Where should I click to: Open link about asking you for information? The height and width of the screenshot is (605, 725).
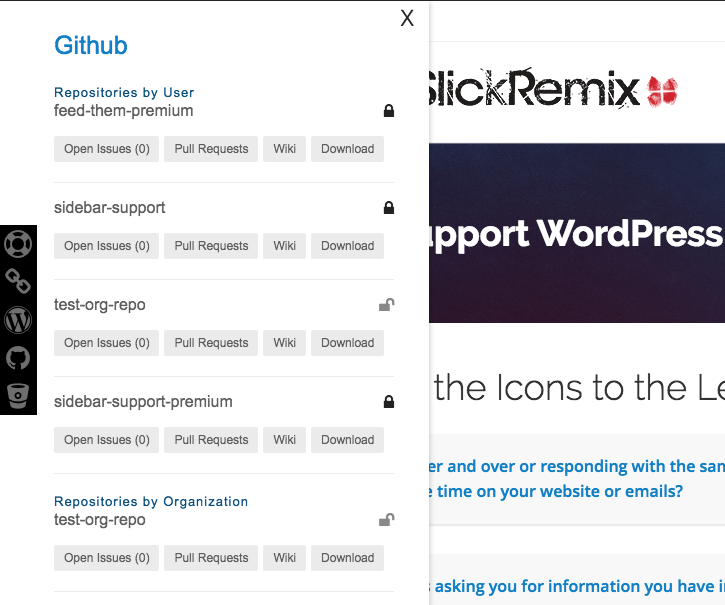point(577,586)
